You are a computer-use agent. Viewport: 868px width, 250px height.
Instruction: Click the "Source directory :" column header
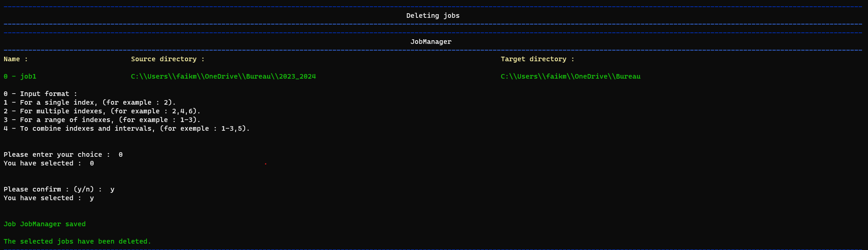coord(168,59)
